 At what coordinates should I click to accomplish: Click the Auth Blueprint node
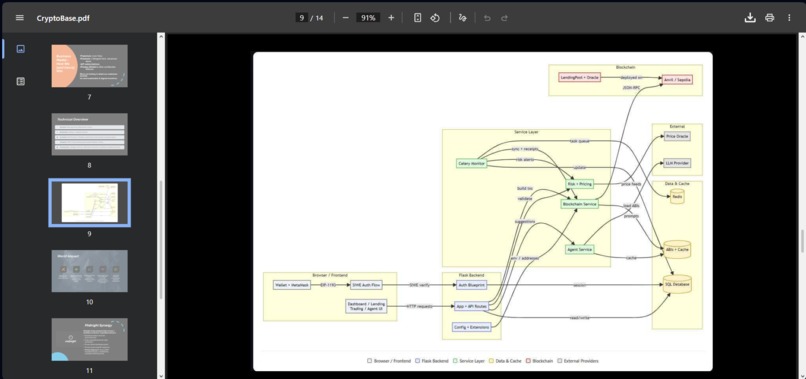[x=471, y=284]
